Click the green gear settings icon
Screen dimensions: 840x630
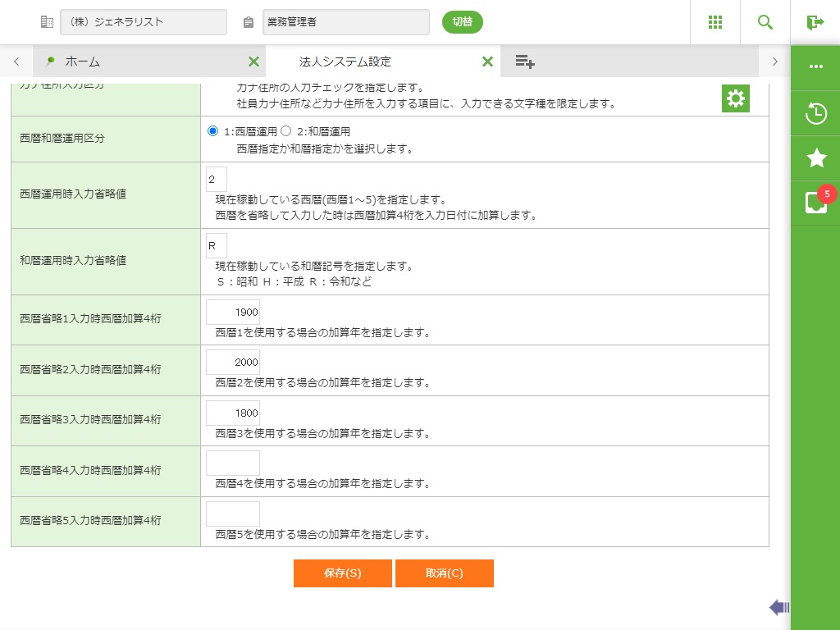(736, 98)
